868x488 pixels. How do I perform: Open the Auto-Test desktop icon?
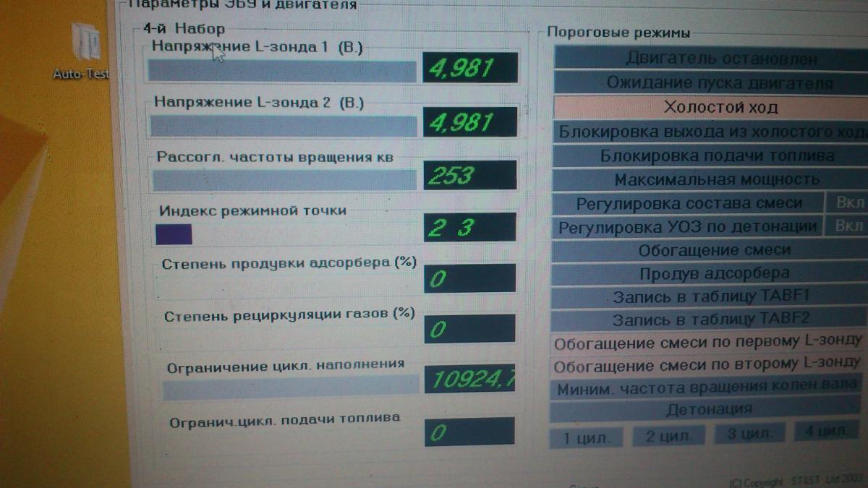pos(87,51)
